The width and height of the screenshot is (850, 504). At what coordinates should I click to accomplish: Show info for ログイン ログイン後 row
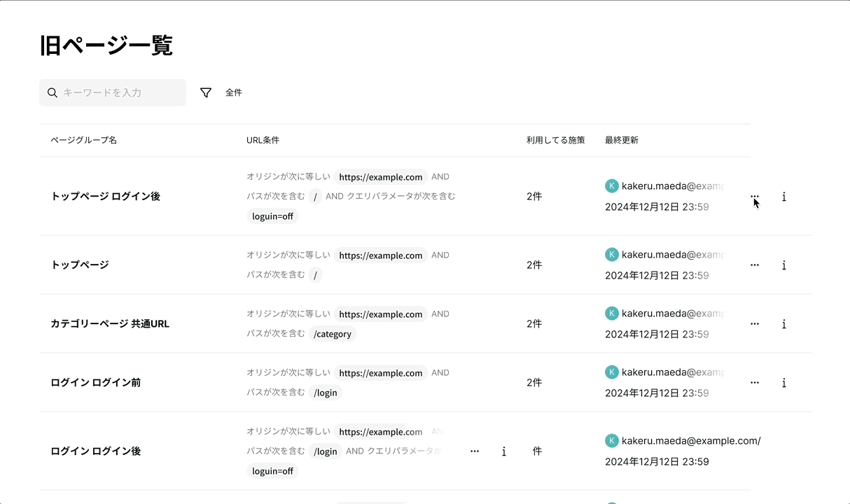[x=504, y=451]
